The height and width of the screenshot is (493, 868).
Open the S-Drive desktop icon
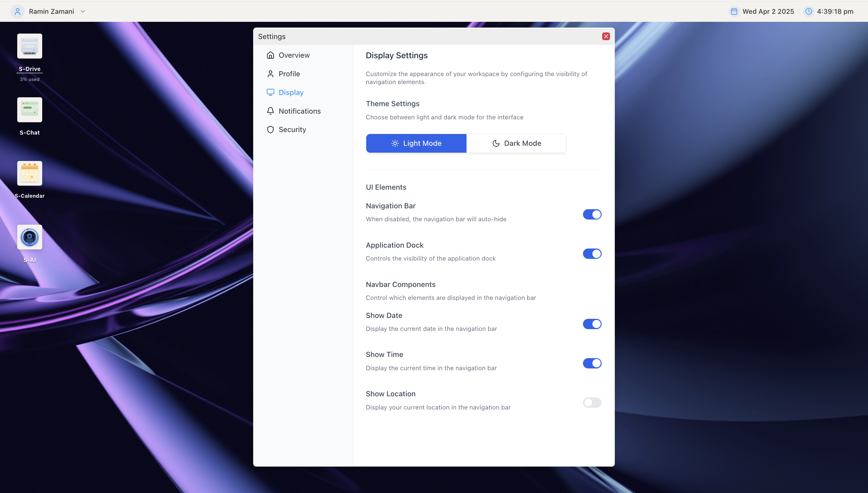point(30,46)
